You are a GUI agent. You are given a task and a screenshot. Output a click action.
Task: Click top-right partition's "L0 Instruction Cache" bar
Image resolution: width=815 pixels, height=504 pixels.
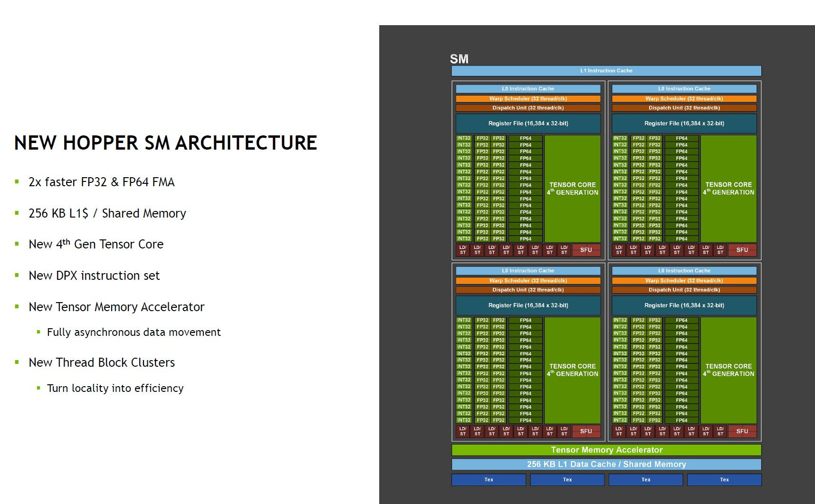click(684, 89)
